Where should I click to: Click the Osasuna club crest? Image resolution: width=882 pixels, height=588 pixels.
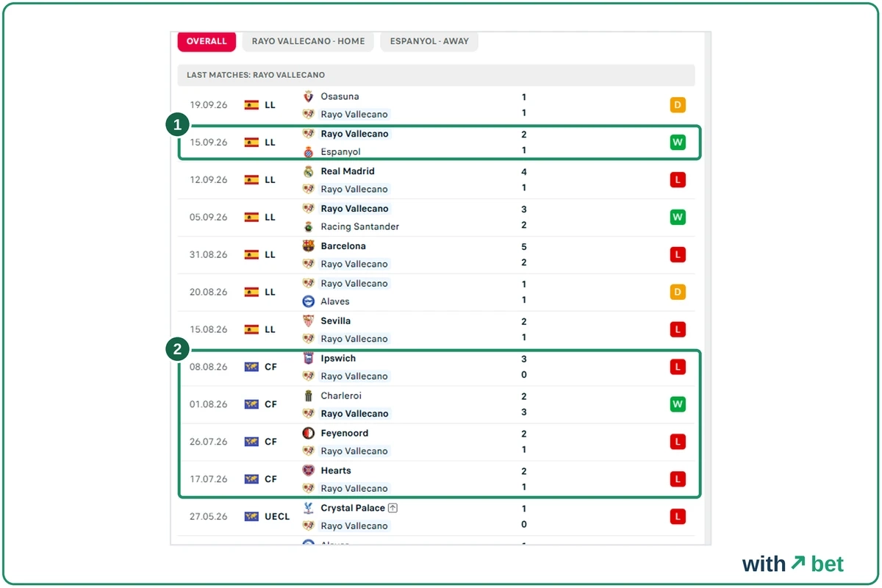point(309,96)
